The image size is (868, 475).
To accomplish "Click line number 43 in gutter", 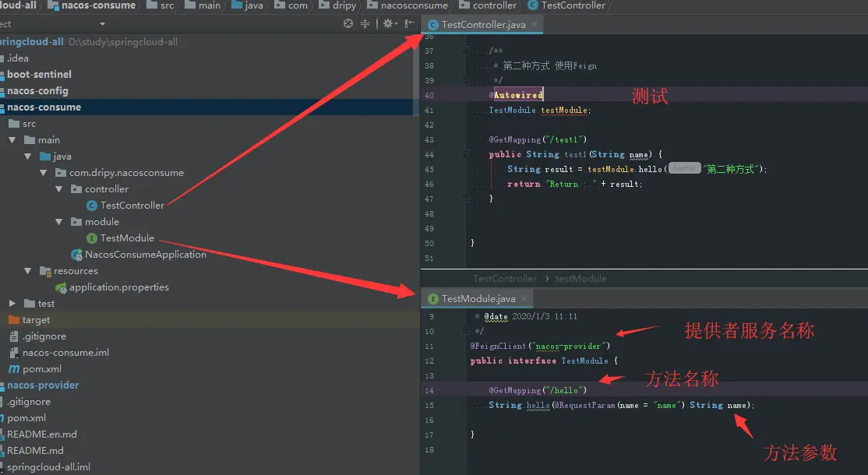I will [429, 140].
